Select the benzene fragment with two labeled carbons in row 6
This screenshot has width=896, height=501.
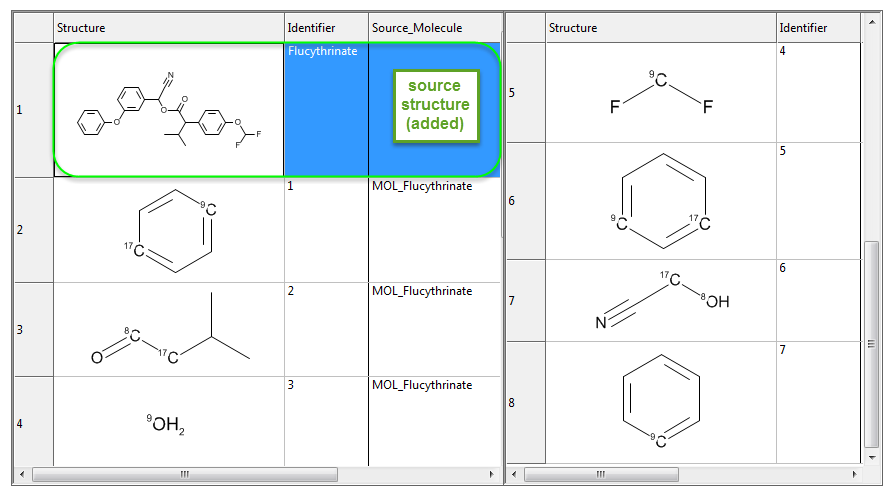[661, 201]
